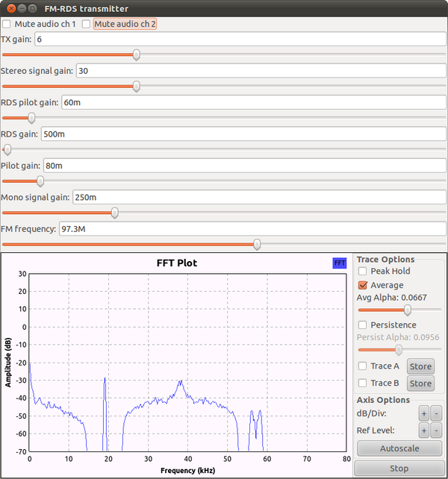Focus the Stereo signal gain input field

pos(261,71)
